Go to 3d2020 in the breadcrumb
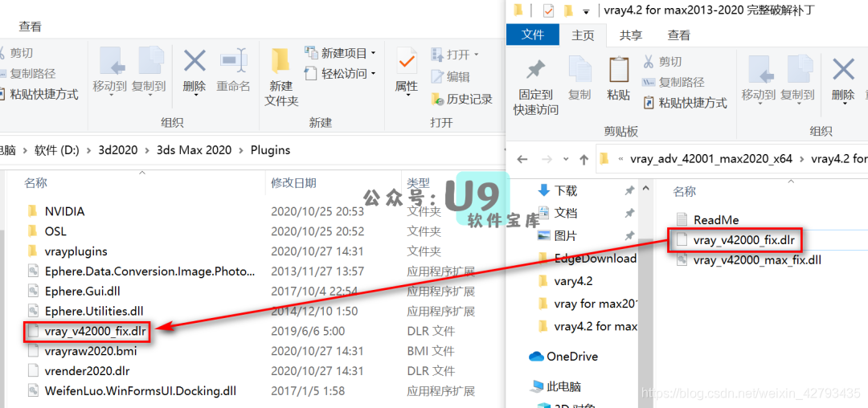The image size is (868, 408). [x=118, y=150]
